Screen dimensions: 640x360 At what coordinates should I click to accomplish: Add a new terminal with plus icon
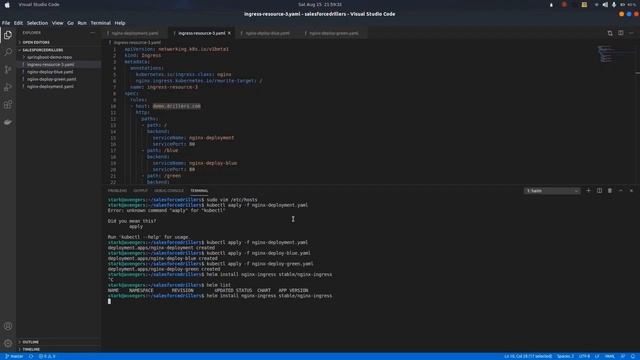(x=588, y=191)
